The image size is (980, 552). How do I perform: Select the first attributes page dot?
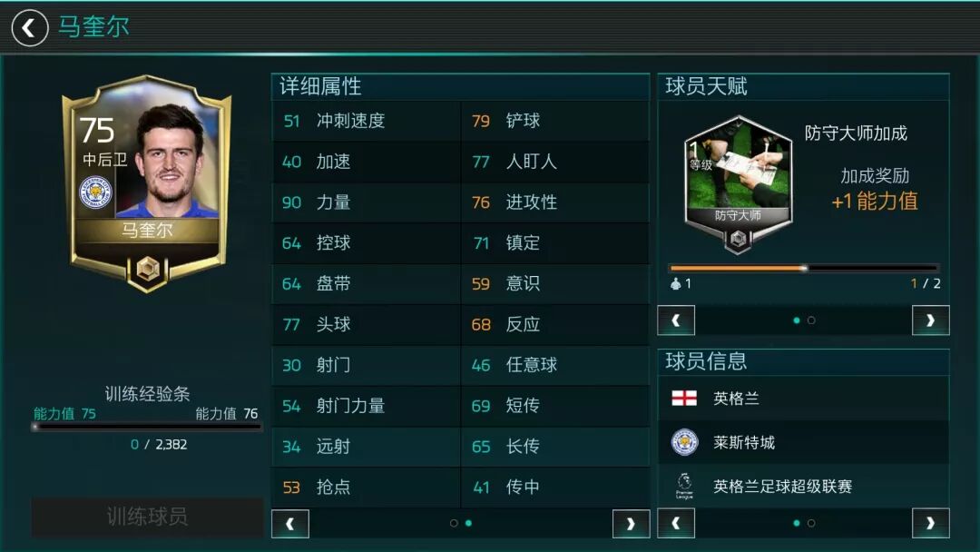tap(454, 523)
